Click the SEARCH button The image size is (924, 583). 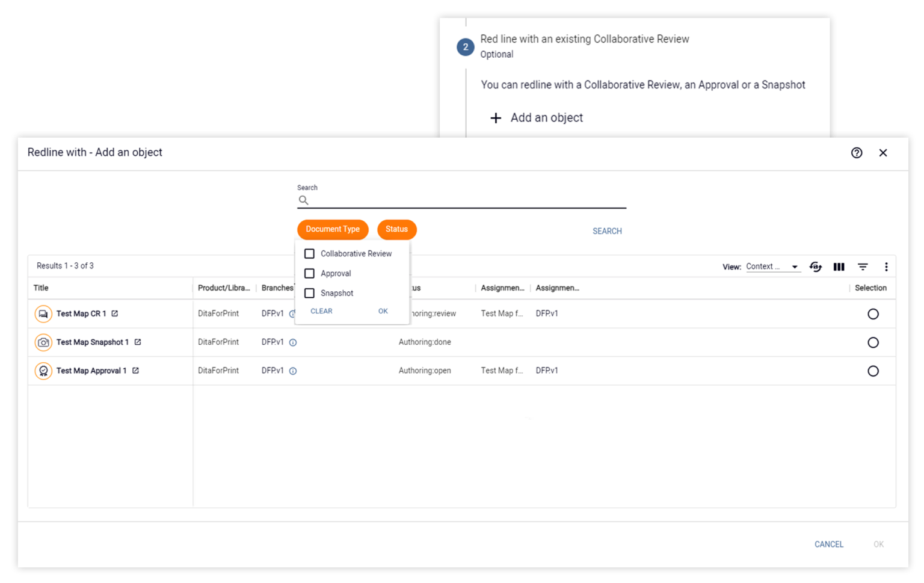607,231
